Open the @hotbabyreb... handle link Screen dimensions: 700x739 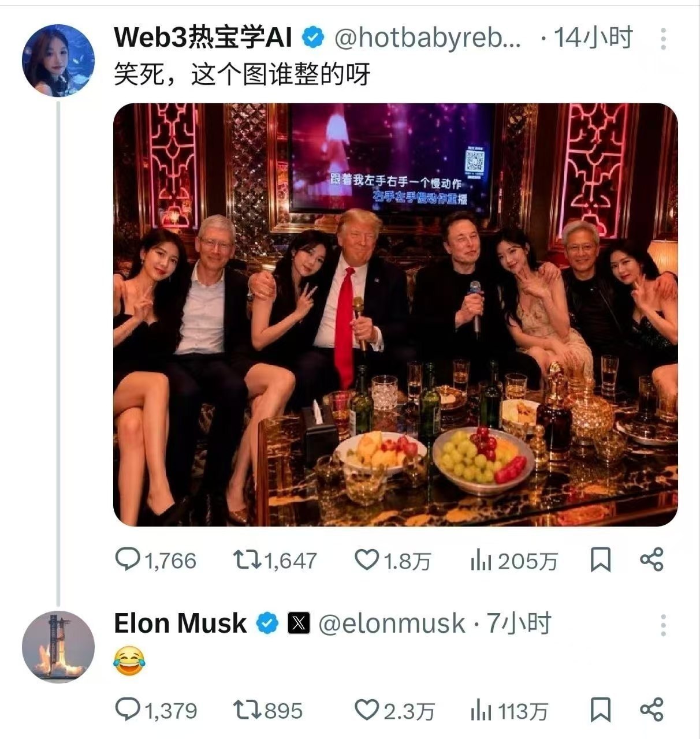(x=428, y=38)
